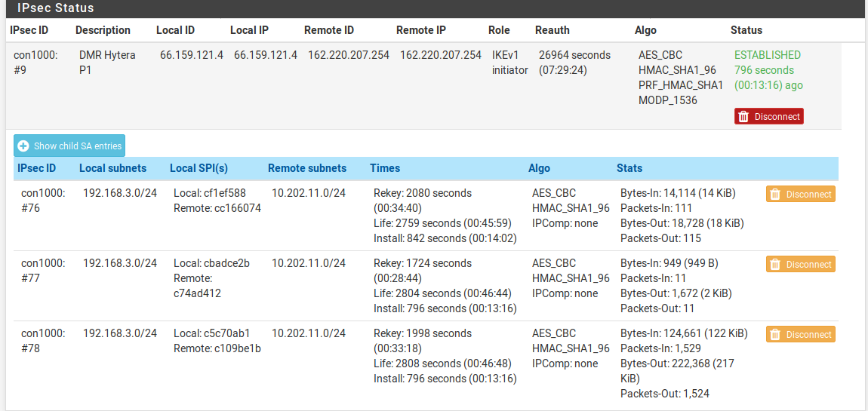Click the Remote IP column header
Screen dimensions: 868x411
(420, 30)
